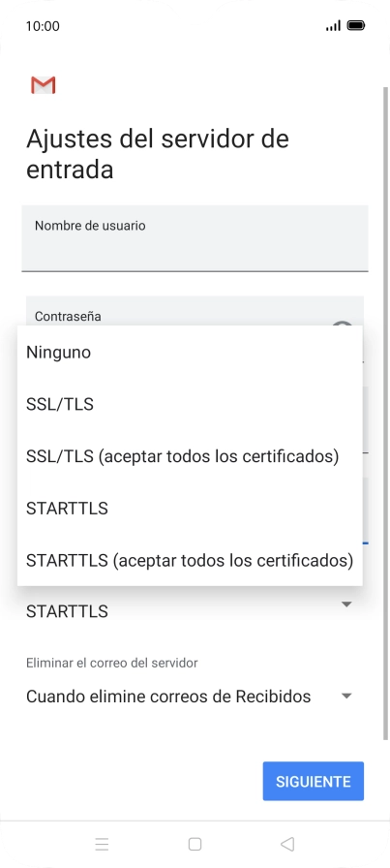Screen dimensions: 390x868
Task: Choose STARTTLS (aceptar todos los certificados)
Action: click(x=190, y=560)
